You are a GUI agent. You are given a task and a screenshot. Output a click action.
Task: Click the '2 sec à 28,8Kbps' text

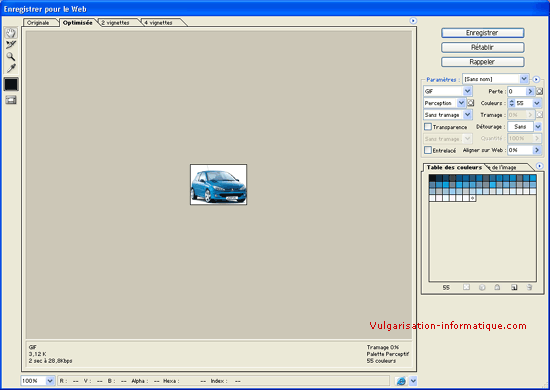[x=51, y=361]
